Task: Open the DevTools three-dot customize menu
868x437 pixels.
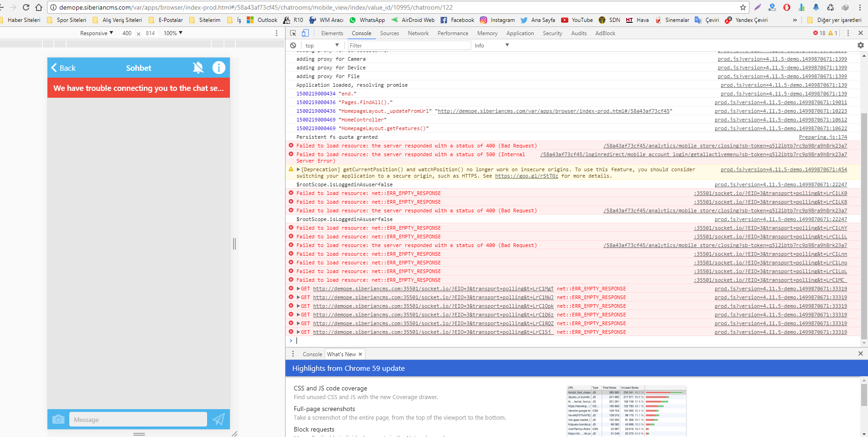Action: point(847,33)
